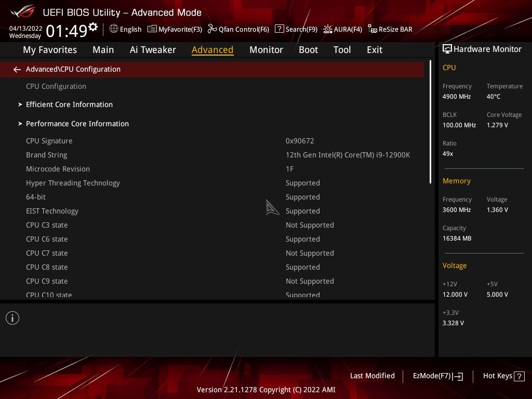Viewport: 532px width, 399px height.
Task: Click +3.3V reading 3.328 V
Action: (x=453, y=323)
